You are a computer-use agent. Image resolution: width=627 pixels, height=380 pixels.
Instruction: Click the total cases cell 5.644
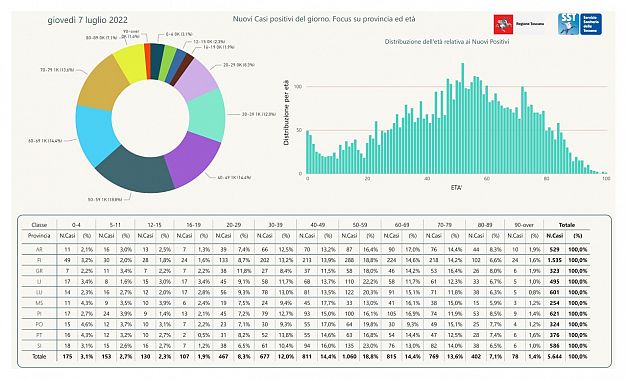[555, 356]
